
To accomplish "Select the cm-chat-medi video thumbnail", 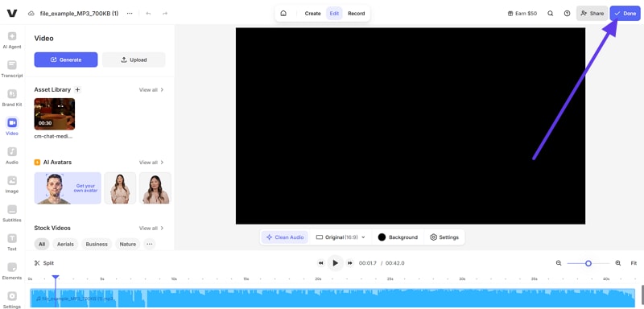I will tap(55, 113).
